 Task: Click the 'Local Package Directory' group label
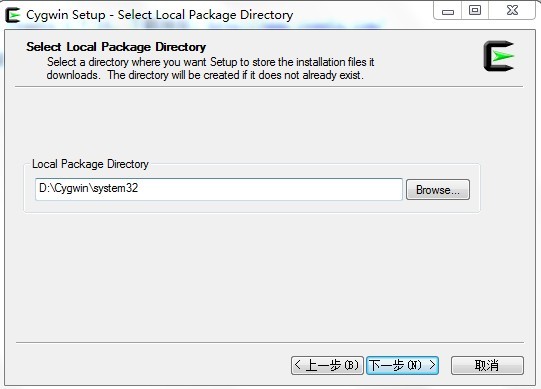(x=90, y=164)
